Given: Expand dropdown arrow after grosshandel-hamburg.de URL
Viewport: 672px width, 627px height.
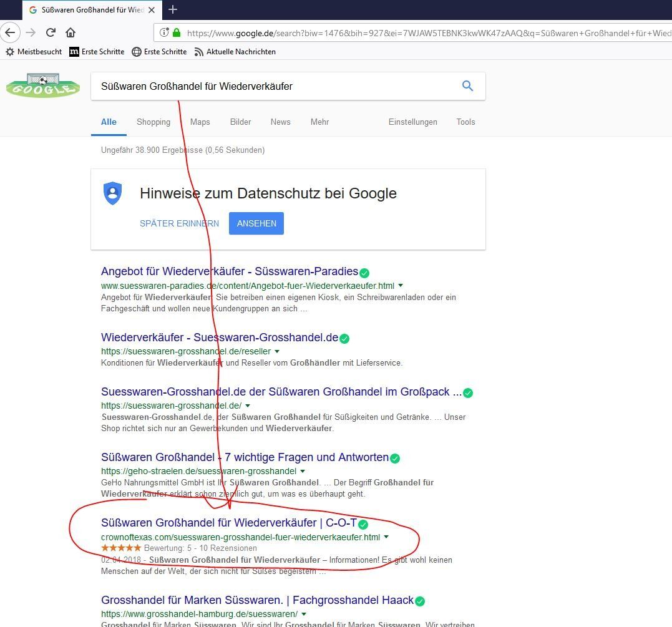Looking at the screenshot, I should coord(304,614).
